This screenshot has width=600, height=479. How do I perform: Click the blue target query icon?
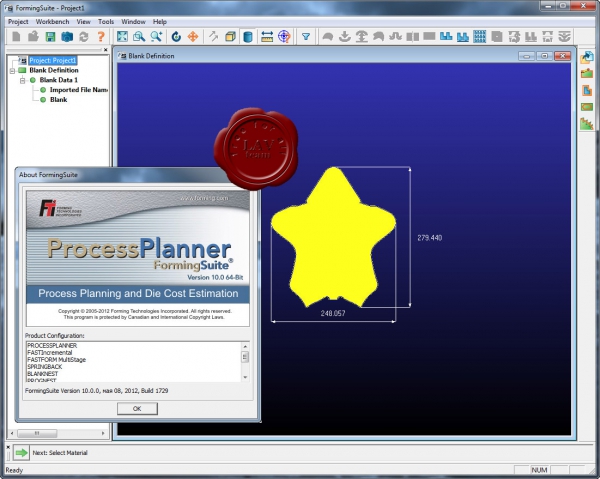(x=284, y=37)
